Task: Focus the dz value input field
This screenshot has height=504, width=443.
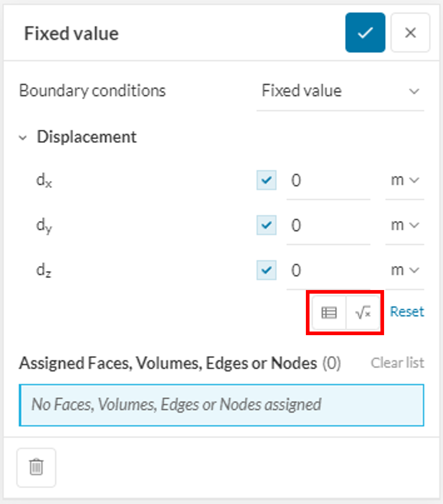Action: (328, 270)
